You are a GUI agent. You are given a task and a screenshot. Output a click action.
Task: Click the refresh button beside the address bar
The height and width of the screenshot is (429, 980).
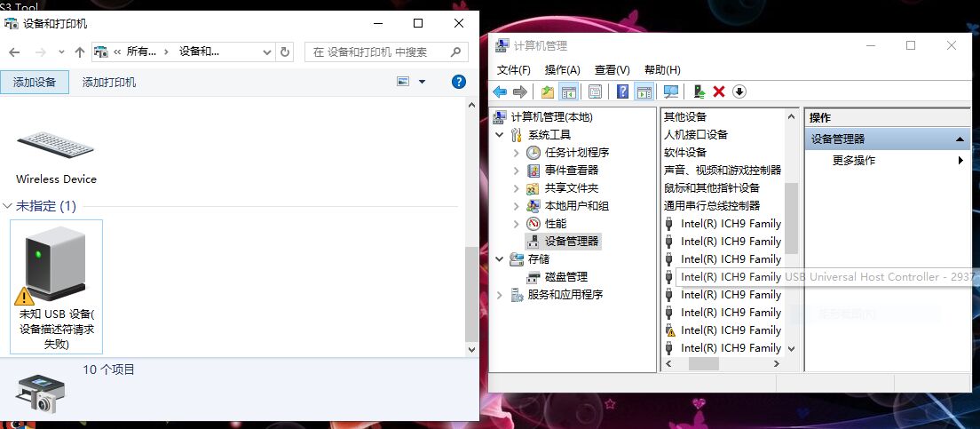pos(285,52)
